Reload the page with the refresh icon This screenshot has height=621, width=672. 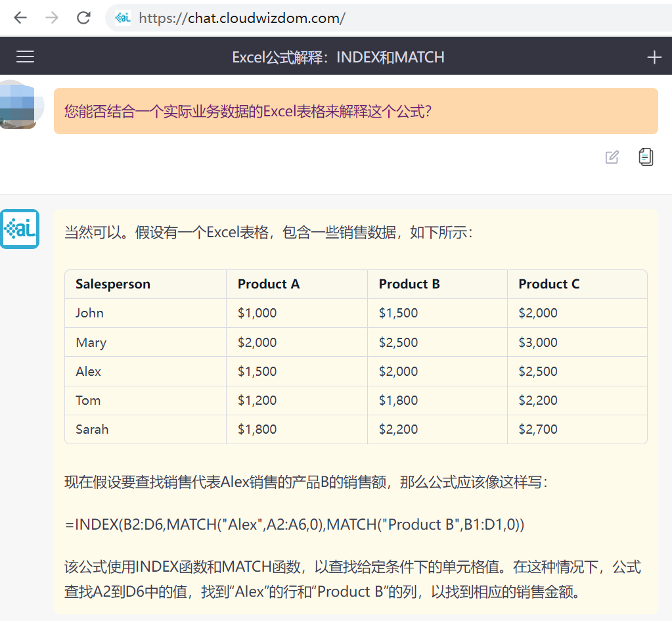point(83,18)
